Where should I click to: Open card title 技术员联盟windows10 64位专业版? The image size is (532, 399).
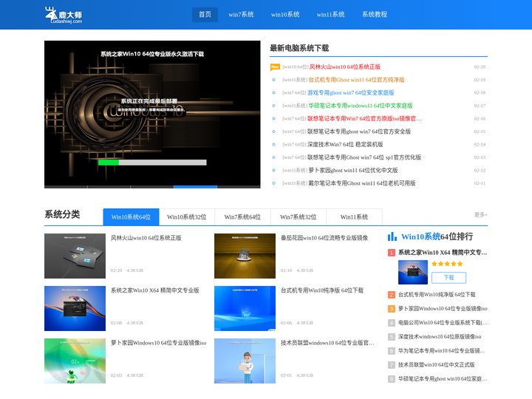pos(327,343)
